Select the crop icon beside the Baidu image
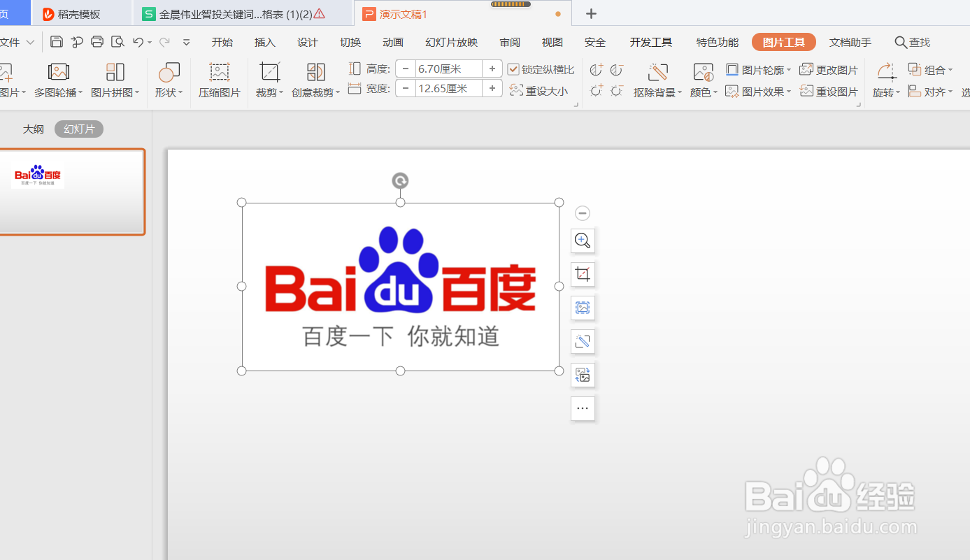Image resolution: width=970 pixels, height=560 pixels. tap(583, 274)
